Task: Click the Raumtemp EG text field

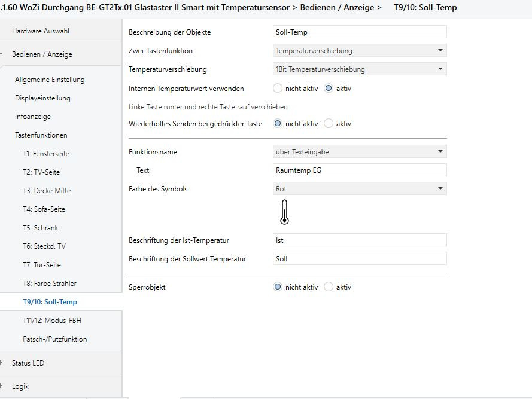Action: tap(359, 170)
